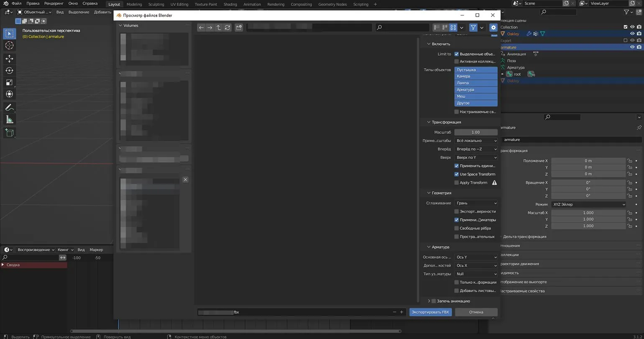Switch to the Sculpting workspace tab
Screen dimensions: 644x339
click(x=156, y=4)
